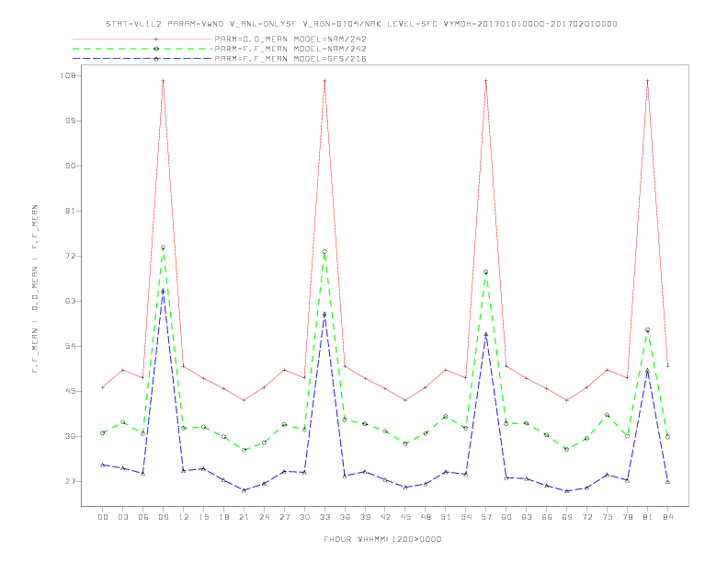728x563 pixels.
Task: Click the vertical y-axis title F.F_MEAN | O.O_MEAN
Action: point(35,289)
